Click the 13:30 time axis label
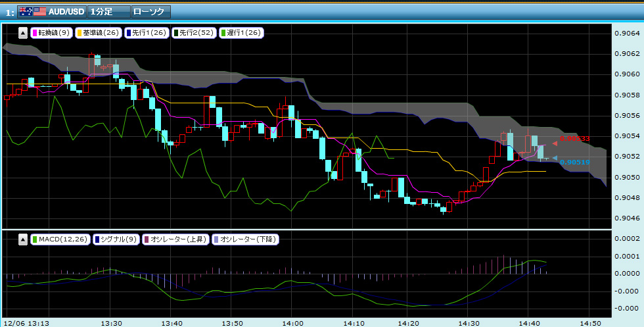Screen dimensions: 644x327 point(112,323)
